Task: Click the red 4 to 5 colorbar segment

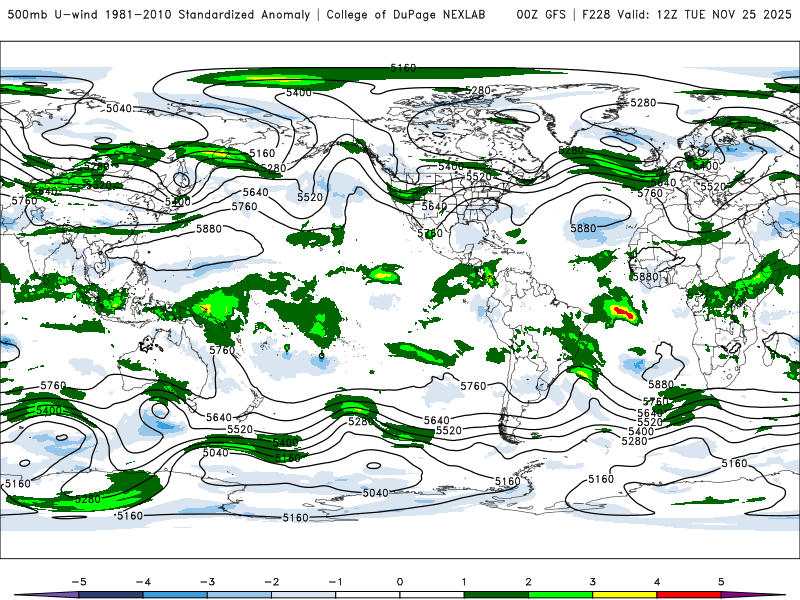Action: [x=689, y=595]
